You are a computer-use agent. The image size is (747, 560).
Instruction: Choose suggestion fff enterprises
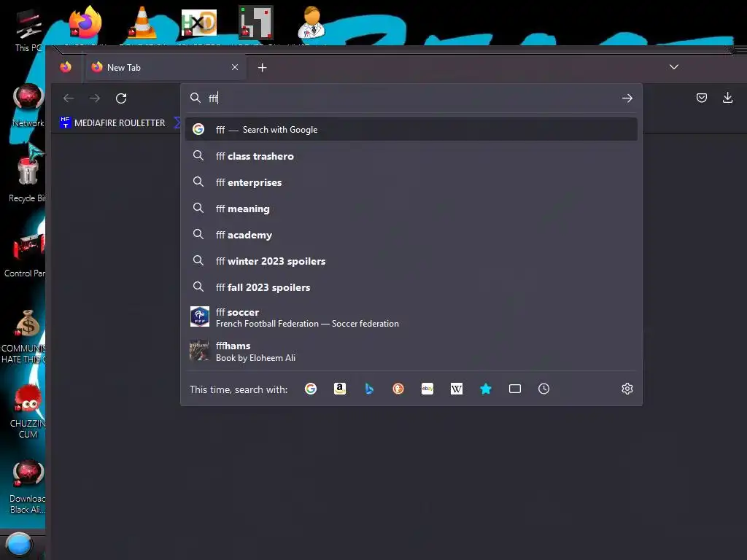pos(411,182)
